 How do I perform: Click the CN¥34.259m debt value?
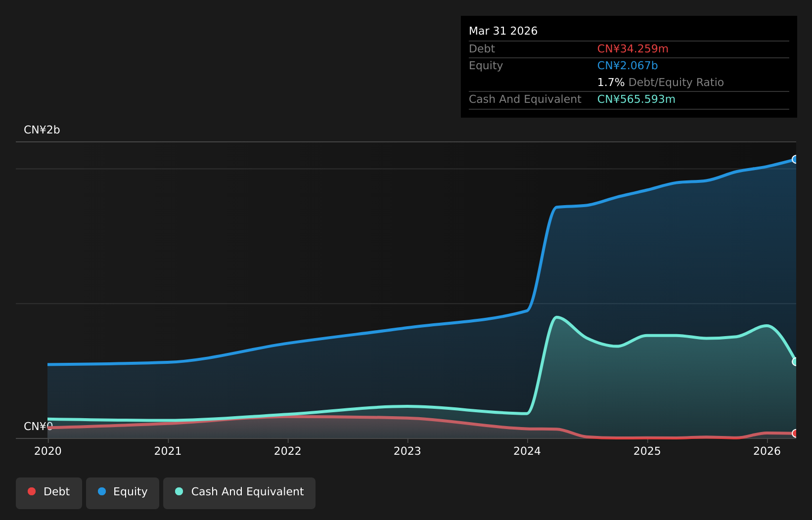pyautogui.click(x=632, y=49)
